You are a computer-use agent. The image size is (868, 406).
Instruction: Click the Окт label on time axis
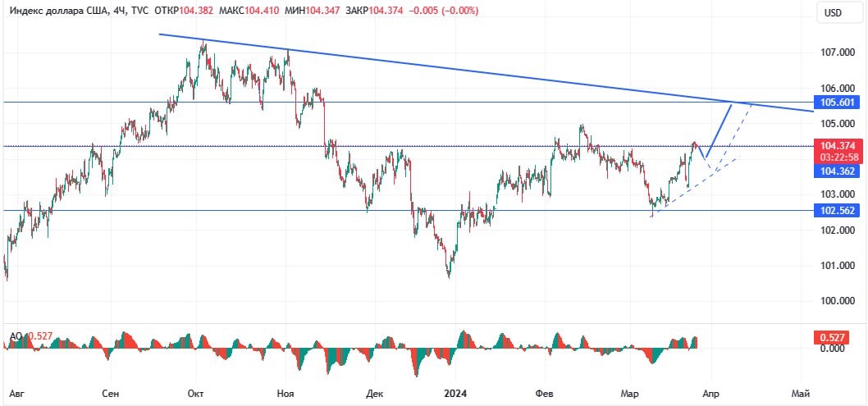pos(195,394)
